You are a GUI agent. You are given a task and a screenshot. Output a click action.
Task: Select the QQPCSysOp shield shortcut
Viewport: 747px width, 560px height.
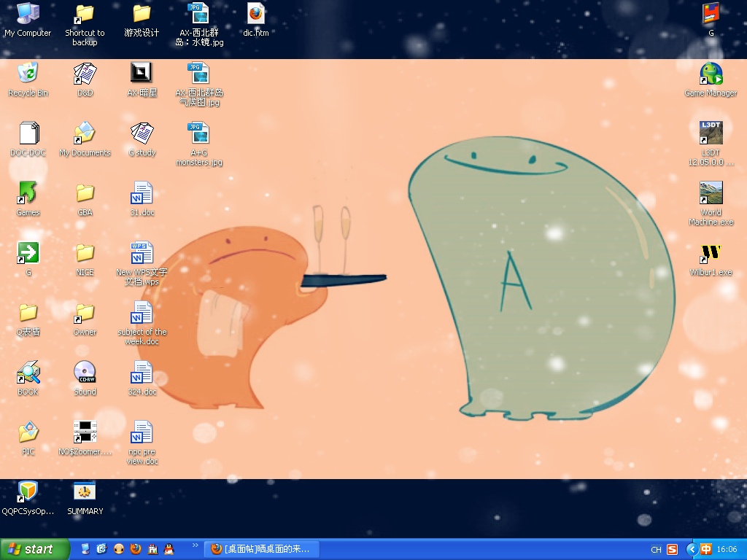[28, 499]
